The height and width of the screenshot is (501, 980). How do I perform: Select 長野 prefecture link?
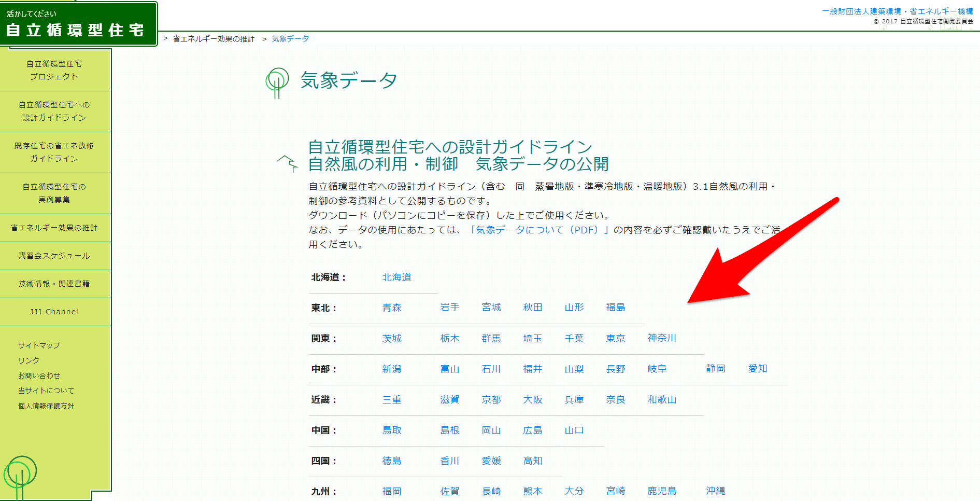(x=616, y=369)
